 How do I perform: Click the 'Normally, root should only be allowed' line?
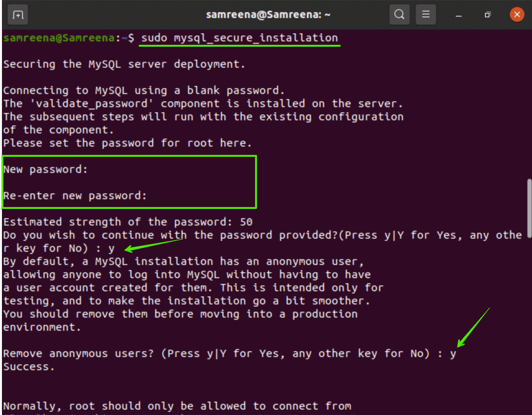point(177,406)
